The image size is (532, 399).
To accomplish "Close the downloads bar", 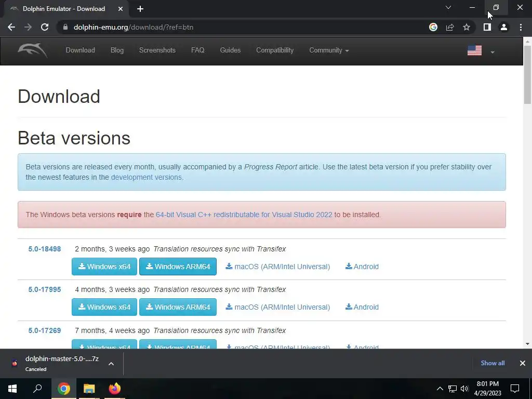I will [522, 363].
